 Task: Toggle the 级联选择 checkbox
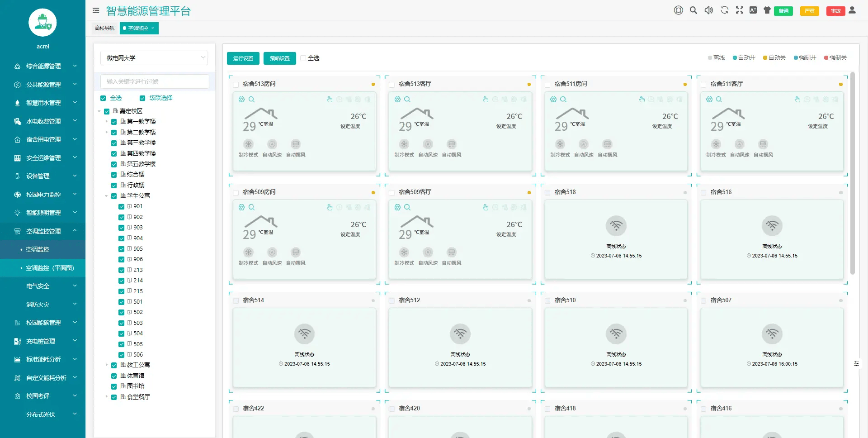[x=142, y=98]
